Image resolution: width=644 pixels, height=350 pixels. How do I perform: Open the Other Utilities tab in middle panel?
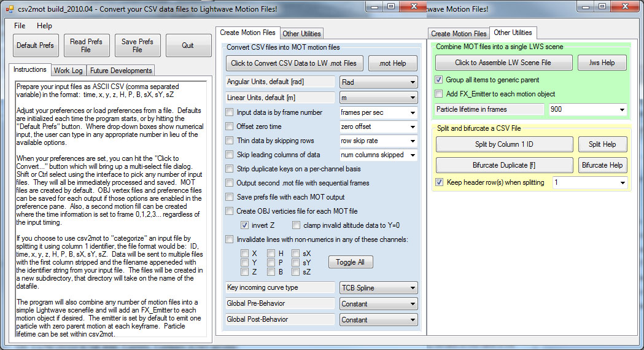pyautogui.click(x=301, y=34)
